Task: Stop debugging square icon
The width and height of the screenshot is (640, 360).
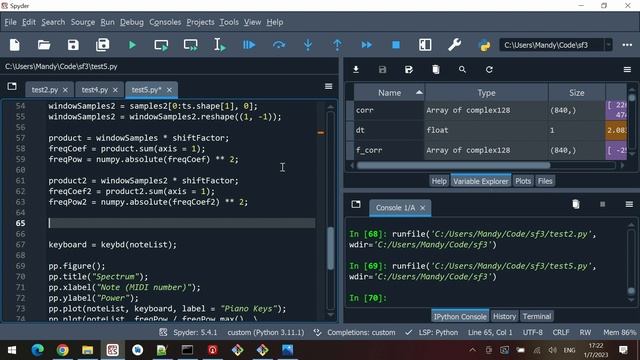Action: (x=396, y=45)
